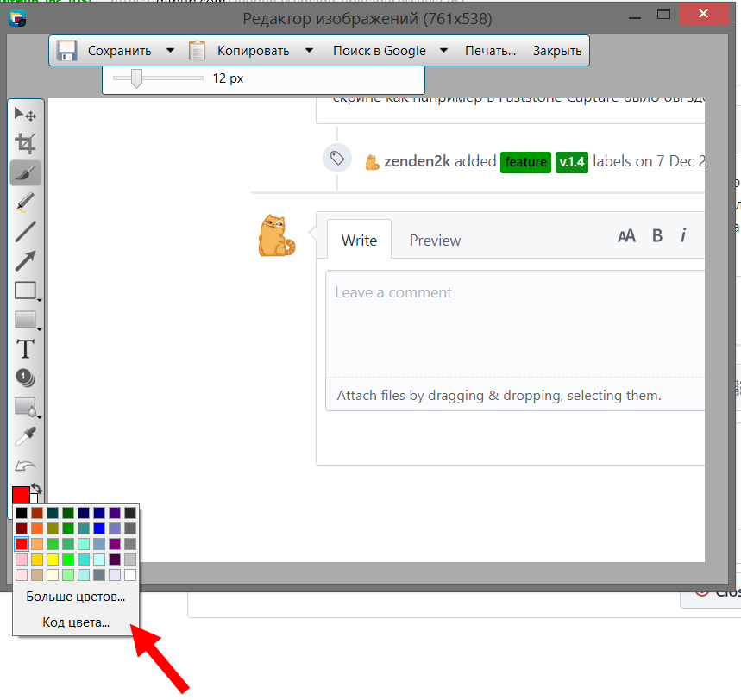Click the text size AA icon

(x=626, y=235)
